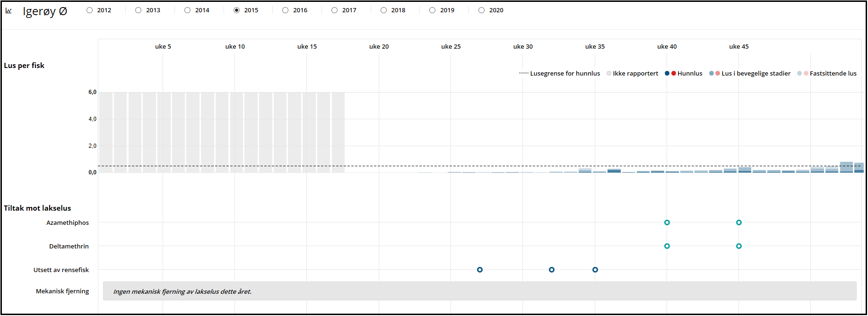Click the Fastsittende lus legend label
This screenshot has height=316, width=868.
click(x=833, y=74)
